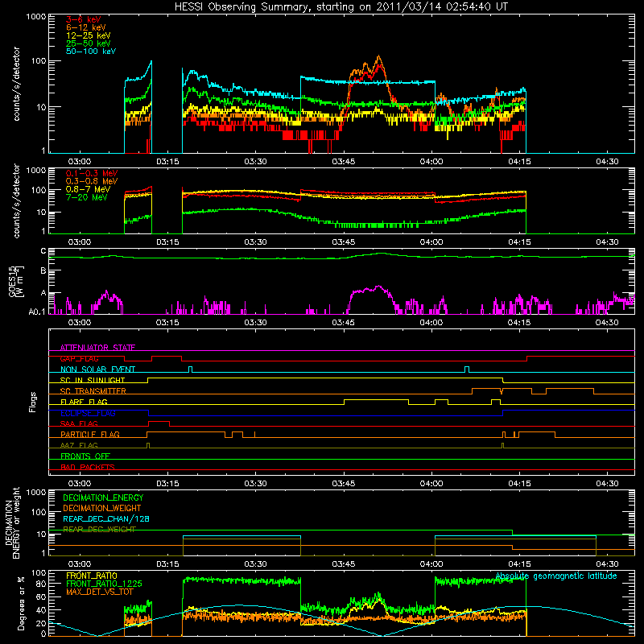Click 03:15 tick label under GOES15 plot
Screen dimensions: 644x644
pyautogui.click(x=167, y=323)
